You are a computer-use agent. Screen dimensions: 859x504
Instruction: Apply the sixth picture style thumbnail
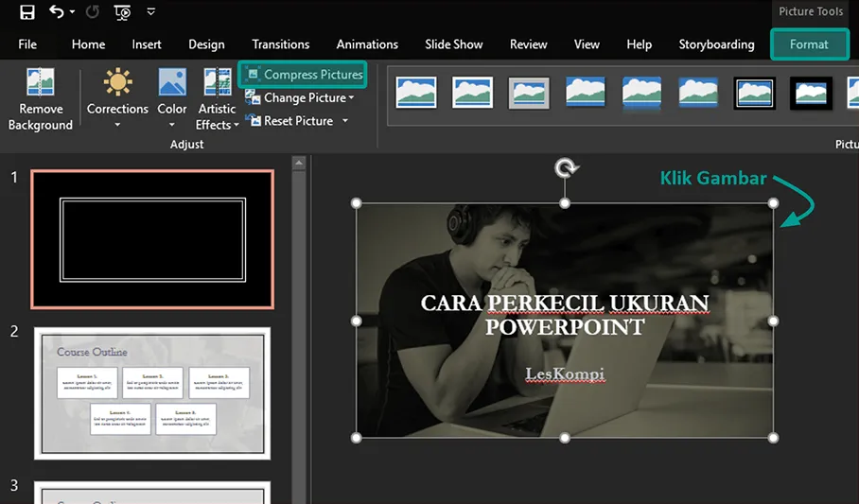tap(698, 92)
